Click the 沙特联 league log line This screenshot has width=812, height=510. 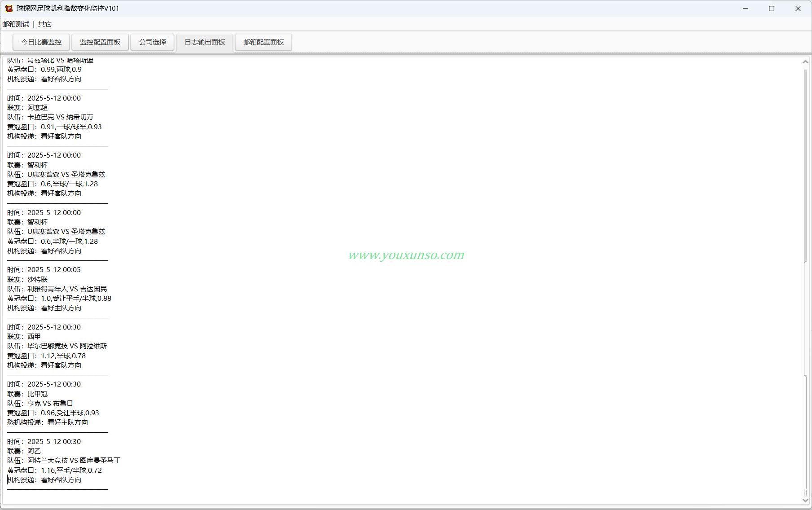27,279
